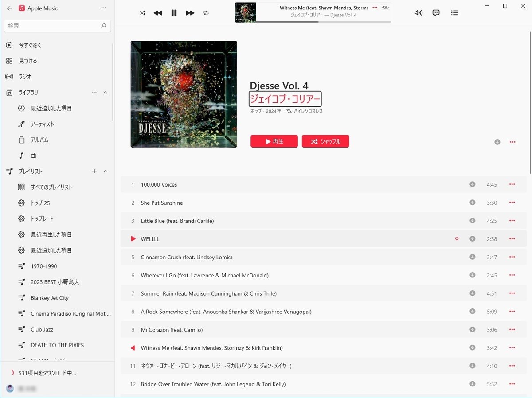Click the red 再生 play button
This screenshot has width=532, height=398.
tap(274, 141)
